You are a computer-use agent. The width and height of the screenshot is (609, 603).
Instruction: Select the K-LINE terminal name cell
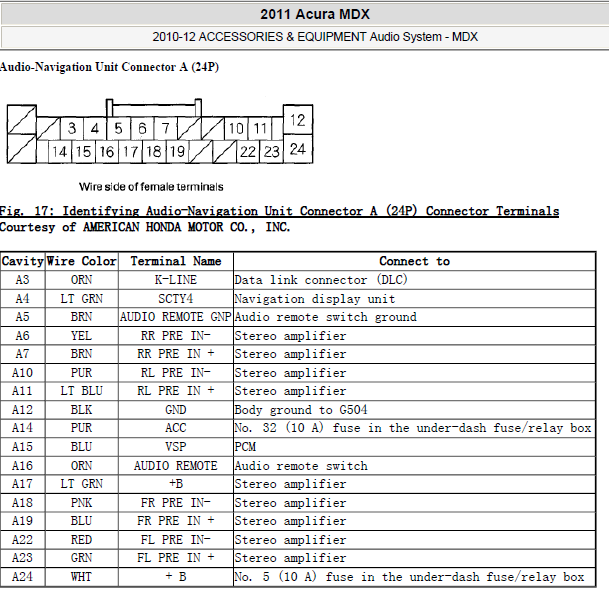(176, 280)
